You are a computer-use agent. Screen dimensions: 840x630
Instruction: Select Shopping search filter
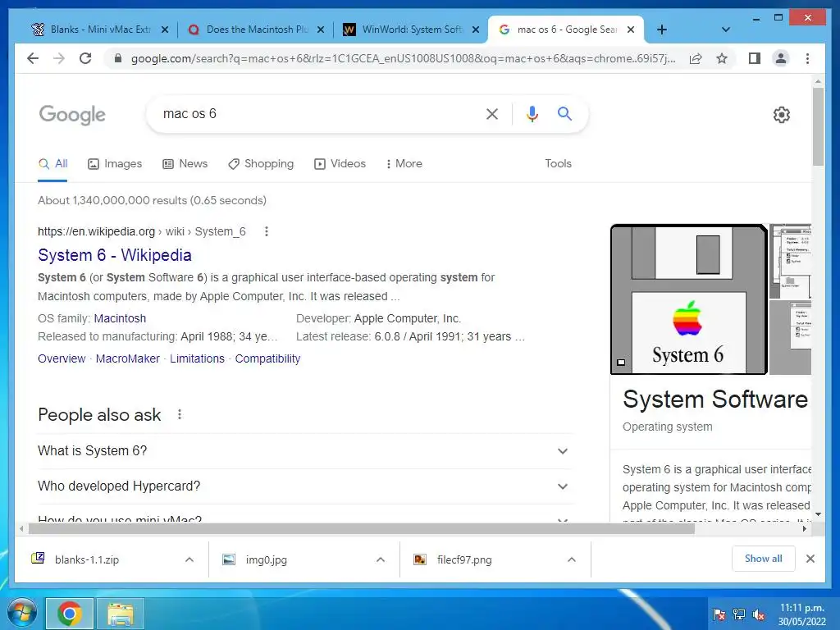pyautogui.click(x=261, y=163)
